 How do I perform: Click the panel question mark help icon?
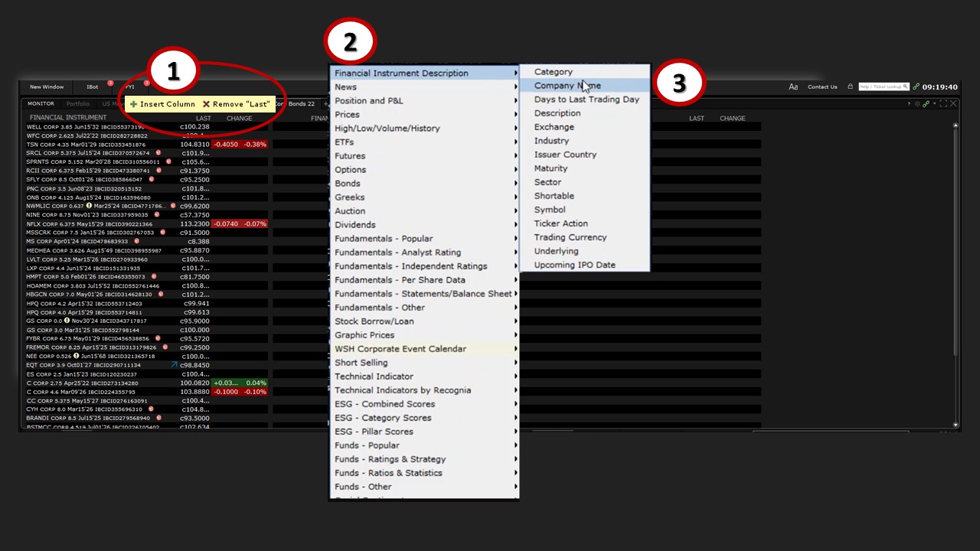tap(910, 104)
